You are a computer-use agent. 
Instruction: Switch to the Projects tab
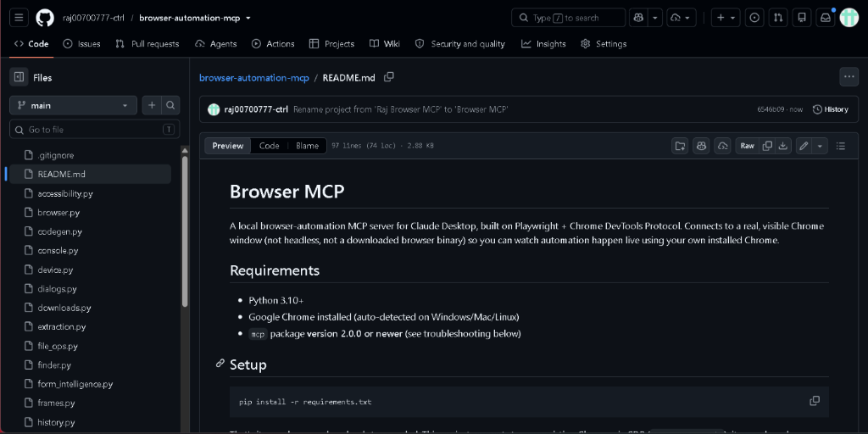click(x=331, y=44)
